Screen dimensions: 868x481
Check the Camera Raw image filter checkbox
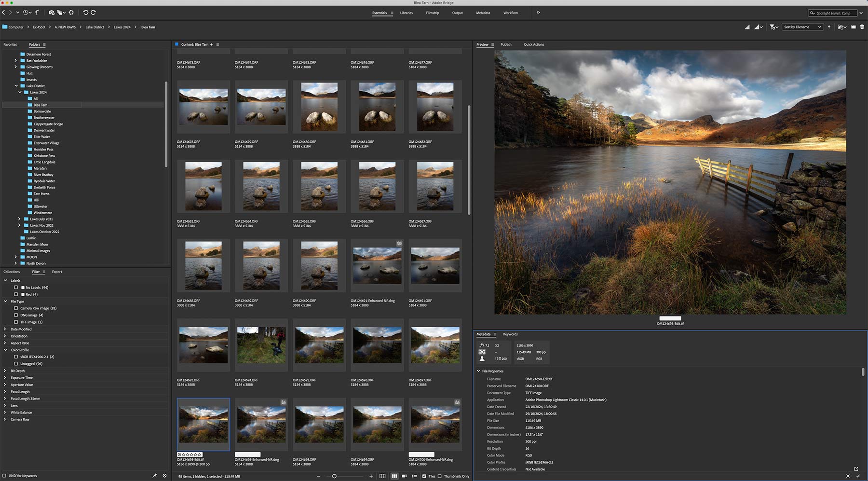[16, 308]
